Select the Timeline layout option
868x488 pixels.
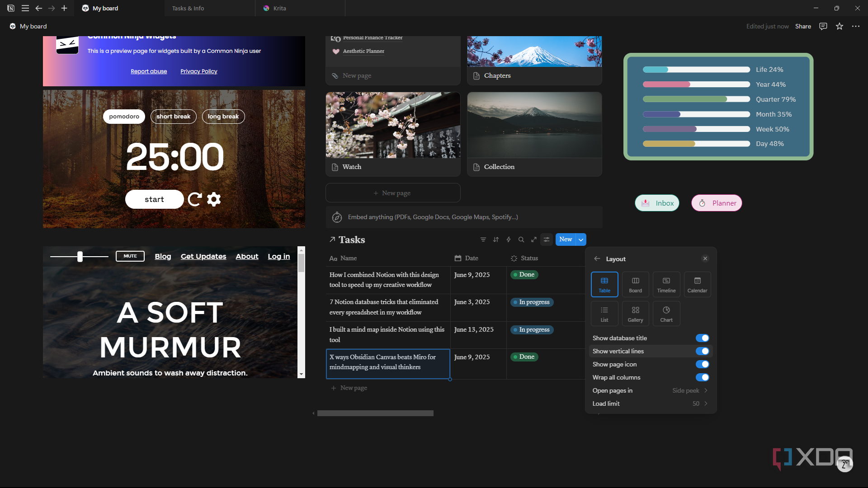[666, 284]
